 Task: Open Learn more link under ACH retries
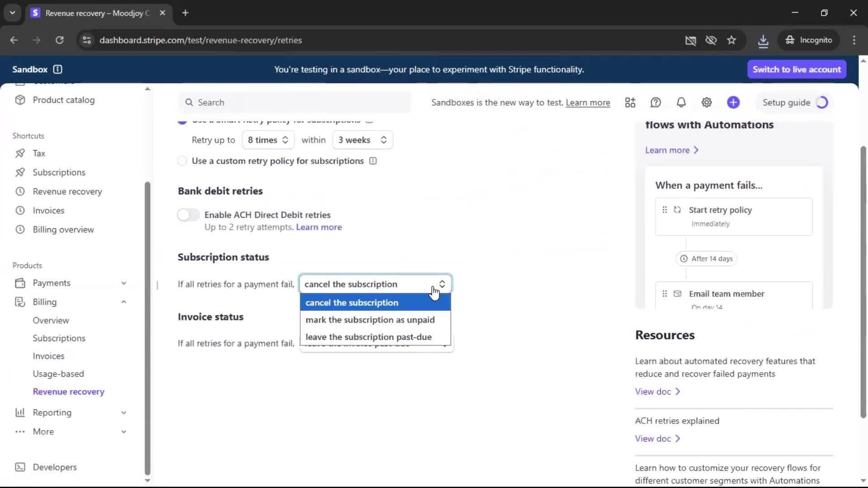[x=319, y=227]
